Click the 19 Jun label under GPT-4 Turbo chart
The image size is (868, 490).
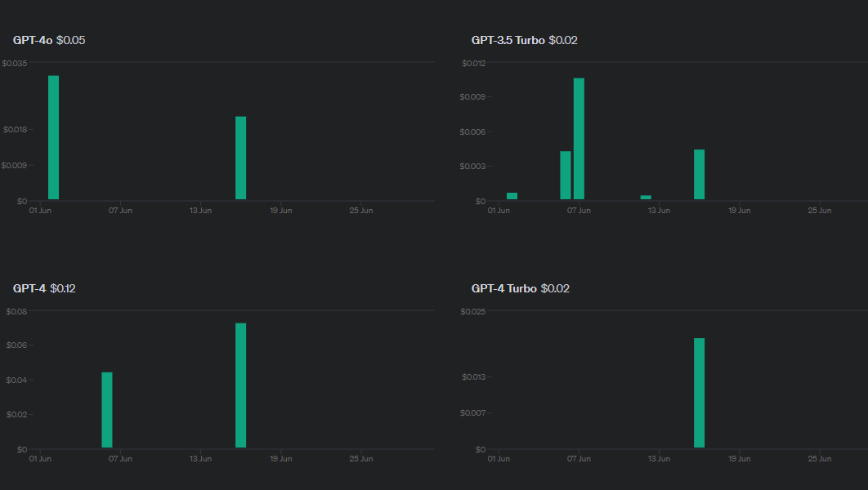[x=739, y=458]
